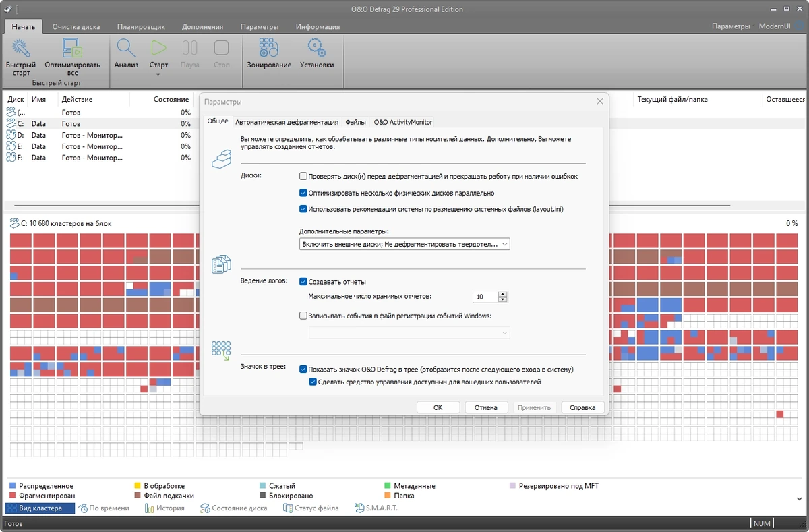This screenshot has height=532, width=809.
Task: Click the Состояние диска view icon
Action: 205,508
